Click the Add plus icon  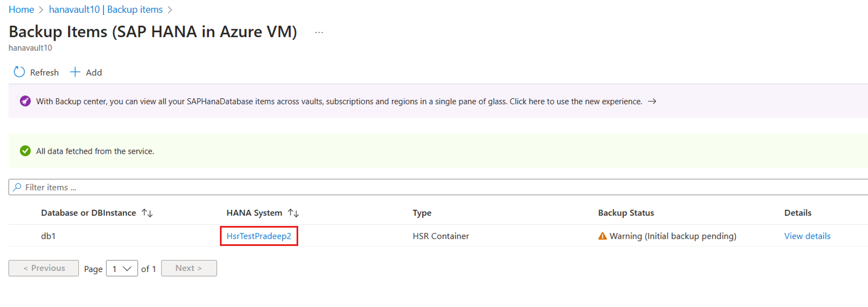click(x=76, y=72)
